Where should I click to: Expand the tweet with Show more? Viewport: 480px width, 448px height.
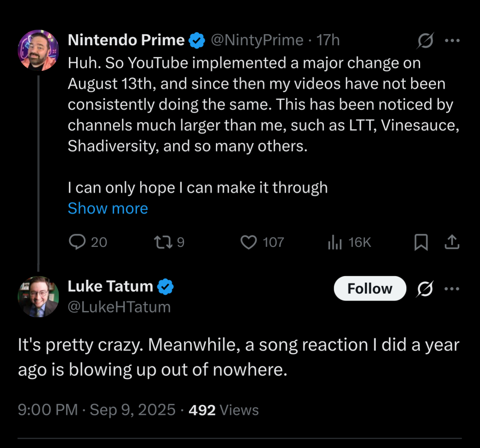tap(108, 209)
